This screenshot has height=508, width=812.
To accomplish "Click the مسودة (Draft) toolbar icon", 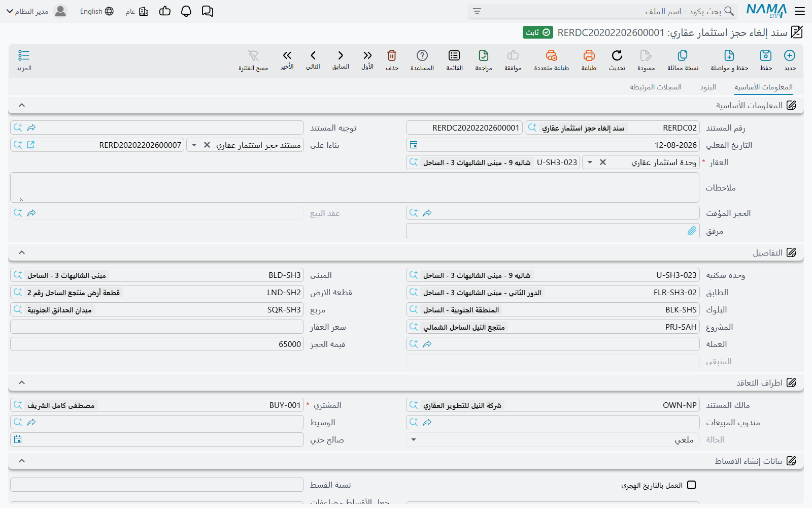I will coord(646,55).
